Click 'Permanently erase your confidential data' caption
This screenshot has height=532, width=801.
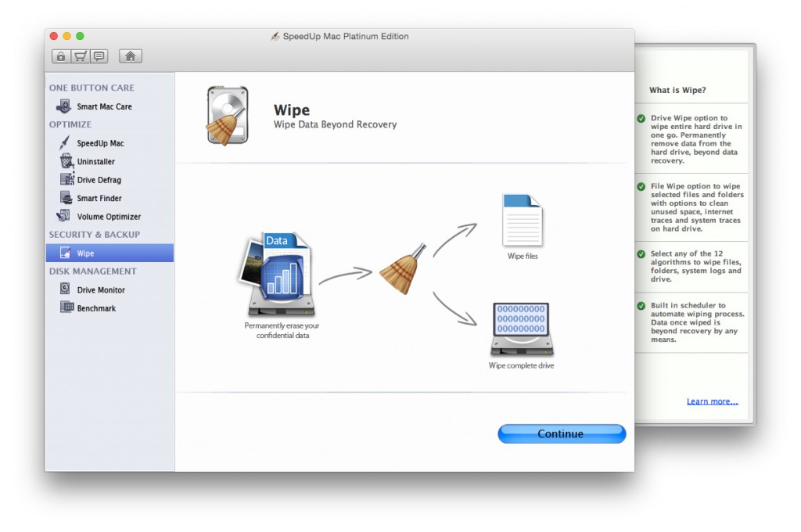[282, 330]
